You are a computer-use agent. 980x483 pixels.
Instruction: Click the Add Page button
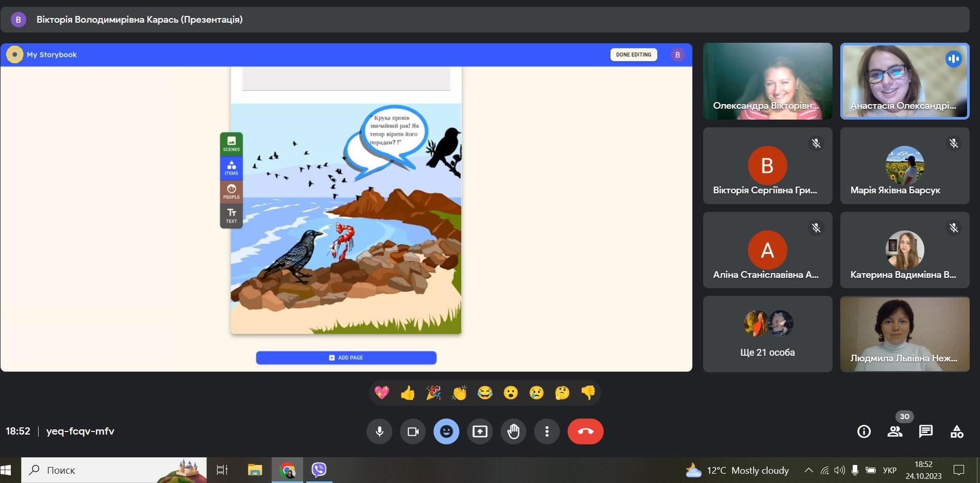click(346, 358)
